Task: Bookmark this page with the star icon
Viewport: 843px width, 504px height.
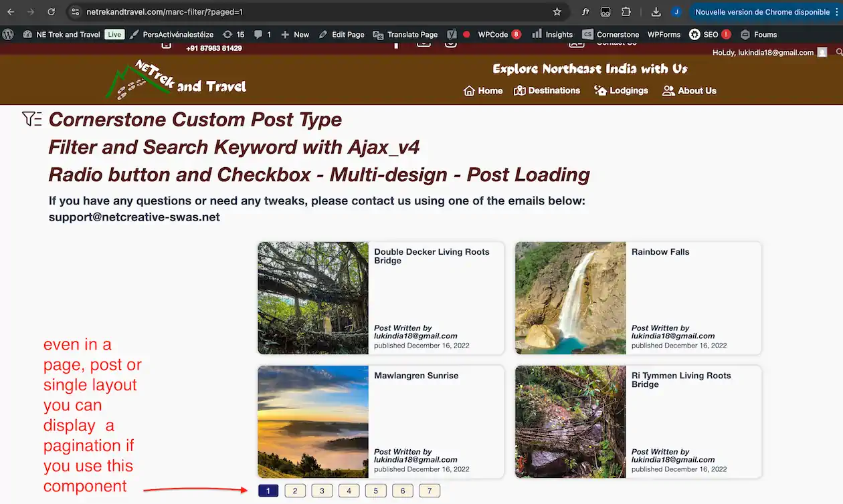Action: coord(557,12)
